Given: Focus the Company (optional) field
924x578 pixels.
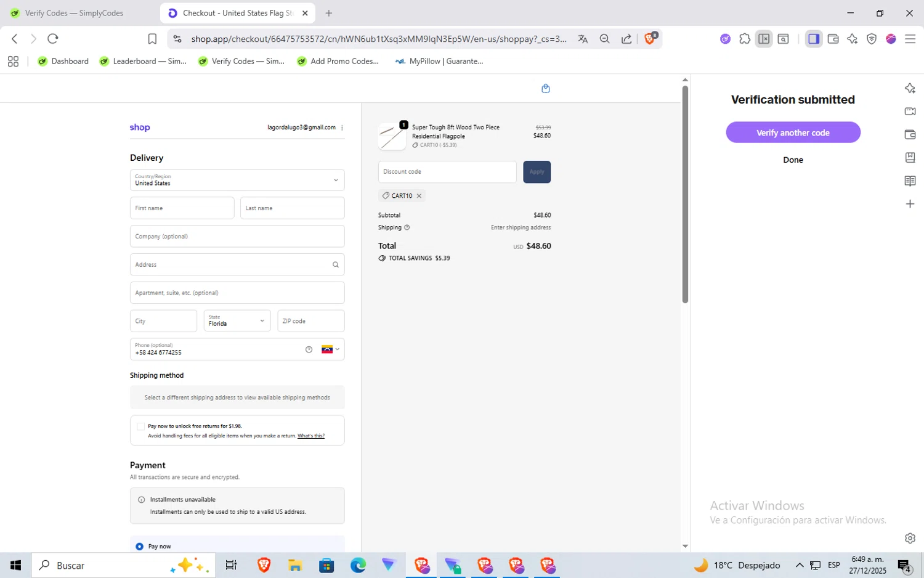Looking at the screenshot, I should point(237,237).
